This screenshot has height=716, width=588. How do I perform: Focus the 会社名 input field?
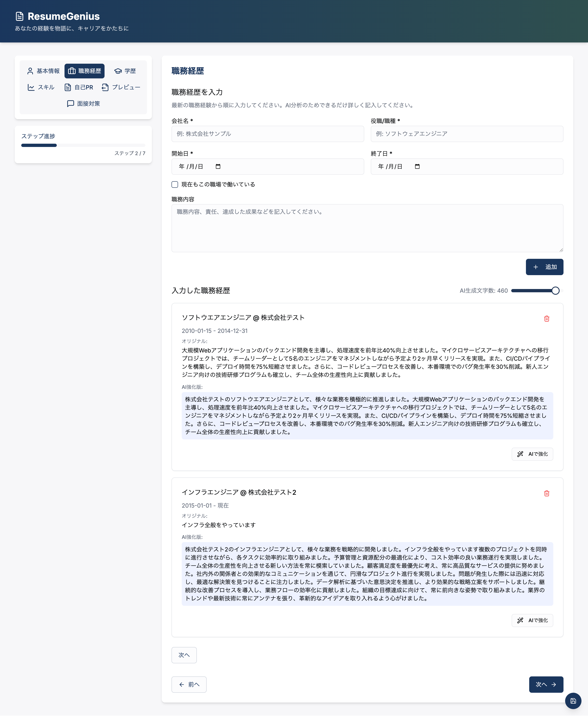268,134
